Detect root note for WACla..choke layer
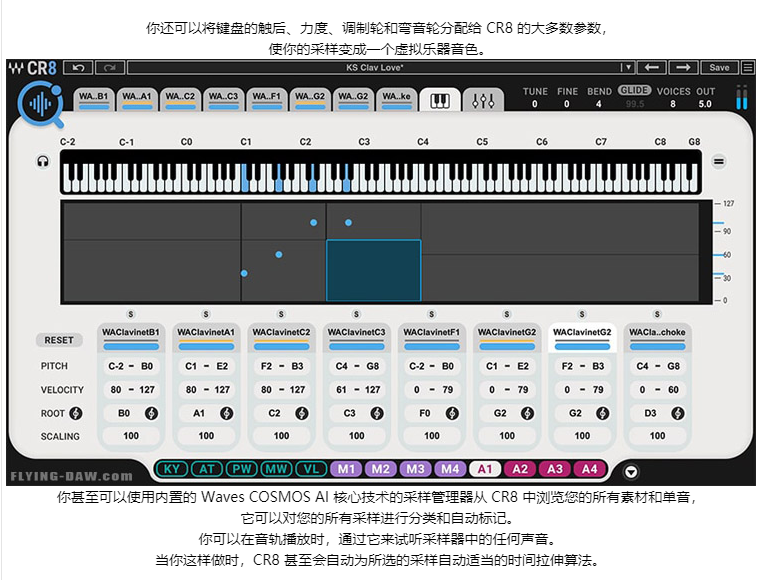Image resolution: width=762 pixels, height=580 pixels. click(678, 413)
